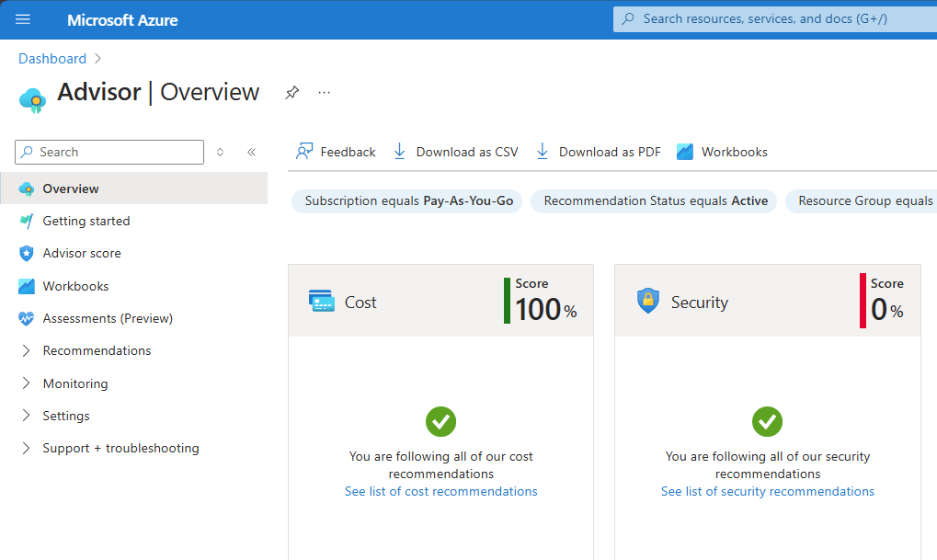Go back to Dashboard breadcrumb

[52, 59]
